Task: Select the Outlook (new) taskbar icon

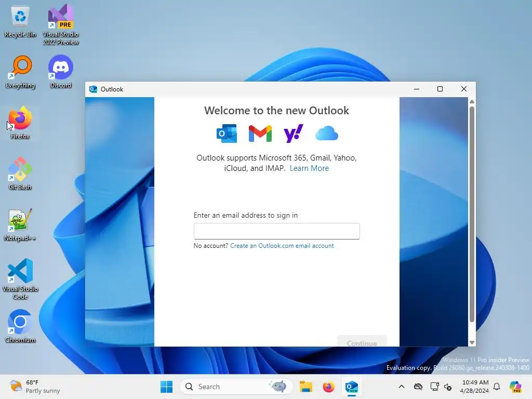Action: 352,387
